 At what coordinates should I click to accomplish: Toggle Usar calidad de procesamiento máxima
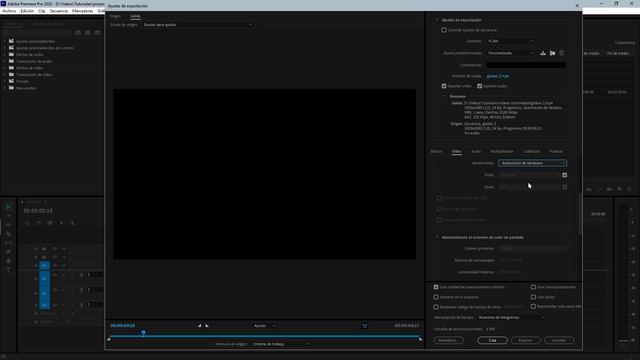(x=436, y=287)
